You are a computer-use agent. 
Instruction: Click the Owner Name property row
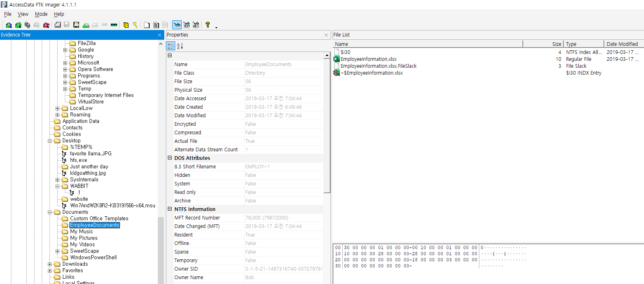point(248,278)
